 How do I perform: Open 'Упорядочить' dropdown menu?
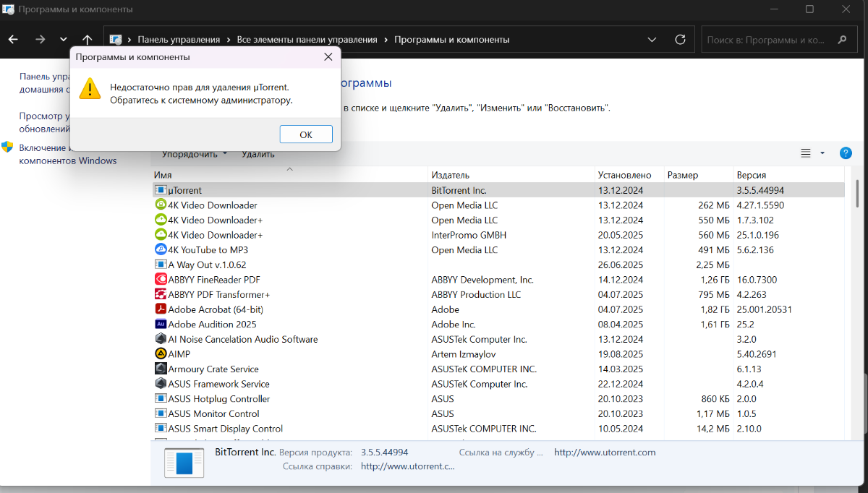(x=194, y=154)
